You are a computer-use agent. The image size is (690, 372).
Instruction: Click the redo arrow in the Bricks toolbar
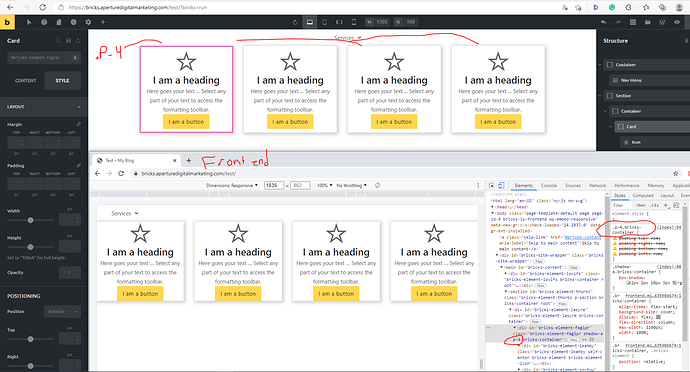[618, 22]
